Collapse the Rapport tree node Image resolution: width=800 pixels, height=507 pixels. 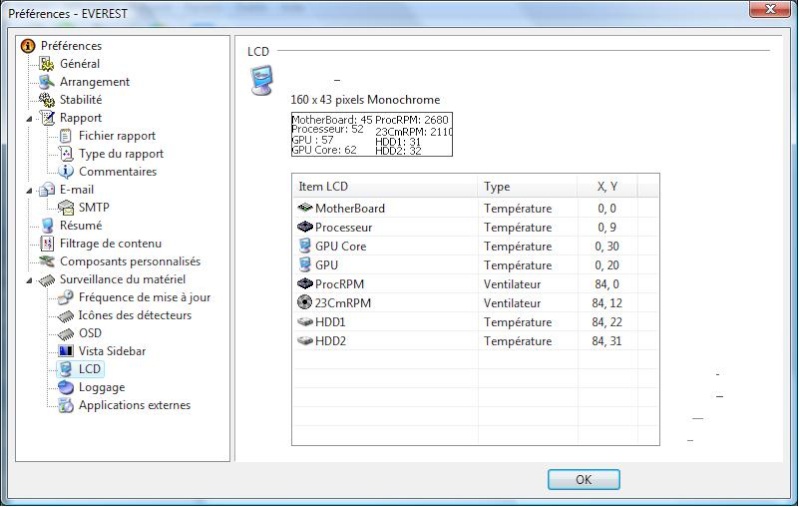pyautogui.click(x=30, y=118)
